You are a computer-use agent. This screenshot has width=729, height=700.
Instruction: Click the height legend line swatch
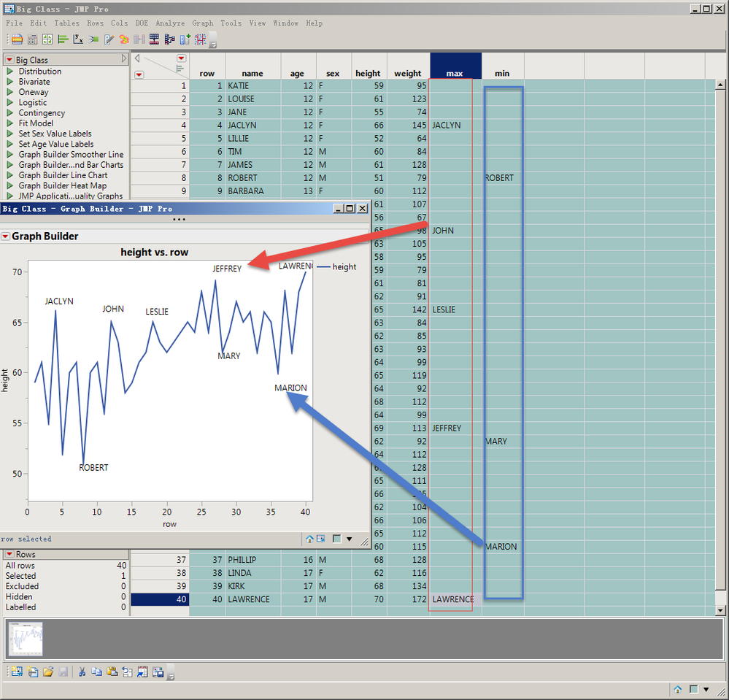pyautogui.click(x=323, y=267)
